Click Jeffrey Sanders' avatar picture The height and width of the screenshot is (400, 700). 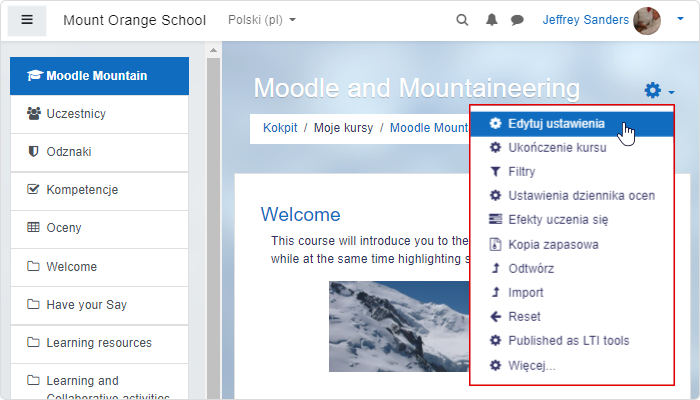(x=647, y=21)
